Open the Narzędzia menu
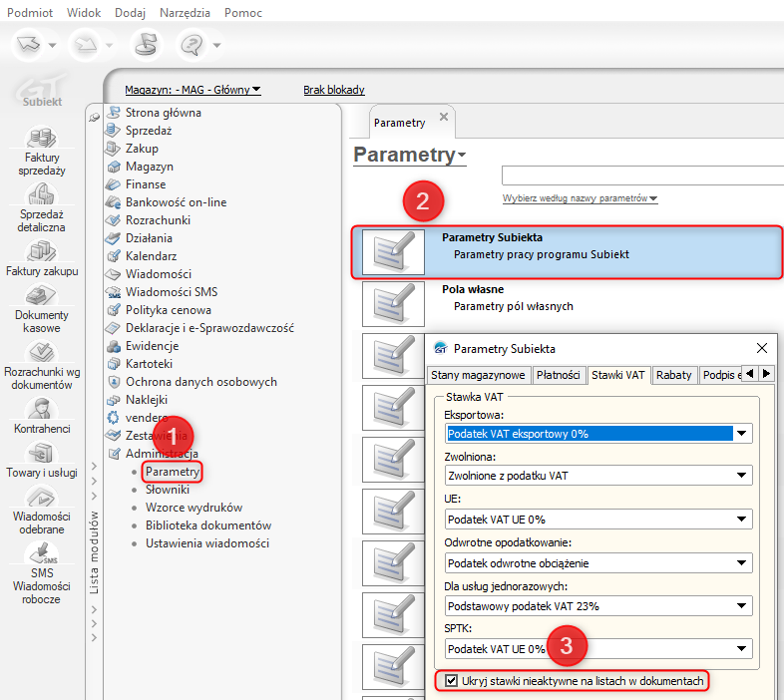784x700 pixels. pyautogui.click(x=185, y=13)
